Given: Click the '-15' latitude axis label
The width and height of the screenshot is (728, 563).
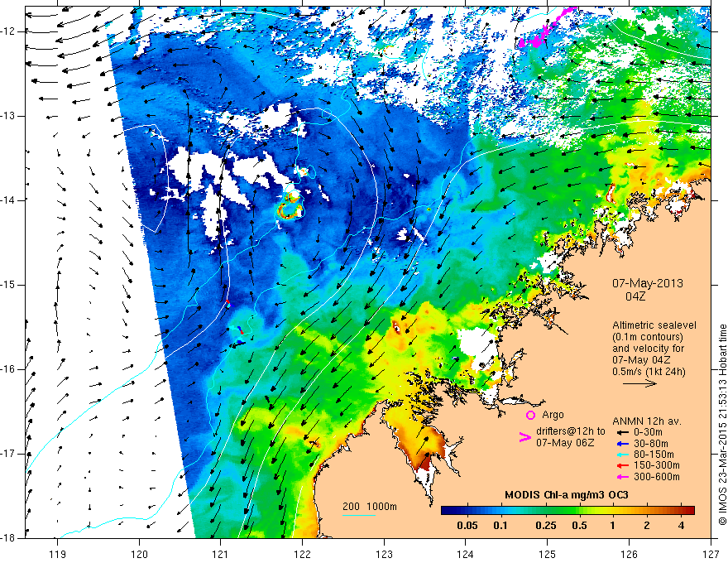Looking at the screenshot, I should 8,285.
